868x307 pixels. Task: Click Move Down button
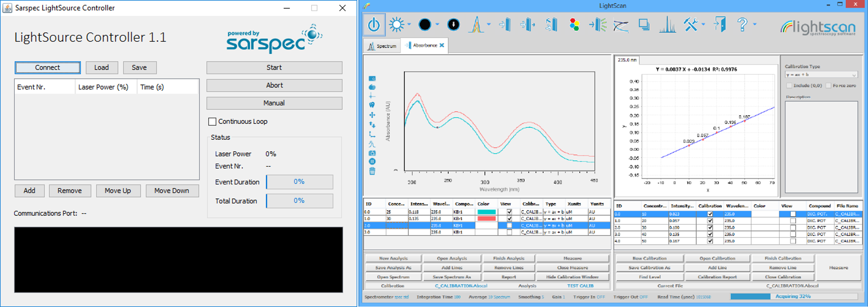click(x=172, y=191)
